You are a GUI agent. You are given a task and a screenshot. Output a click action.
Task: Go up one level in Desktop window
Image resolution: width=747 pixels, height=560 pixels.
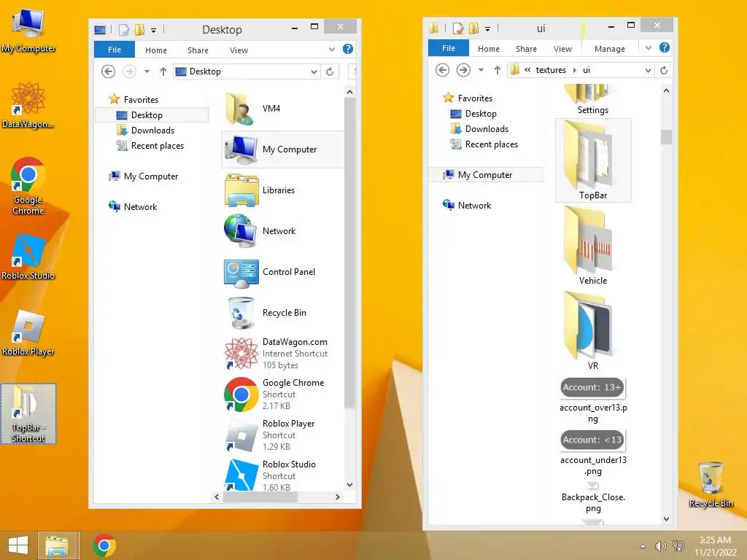click(x=163, y=71)
